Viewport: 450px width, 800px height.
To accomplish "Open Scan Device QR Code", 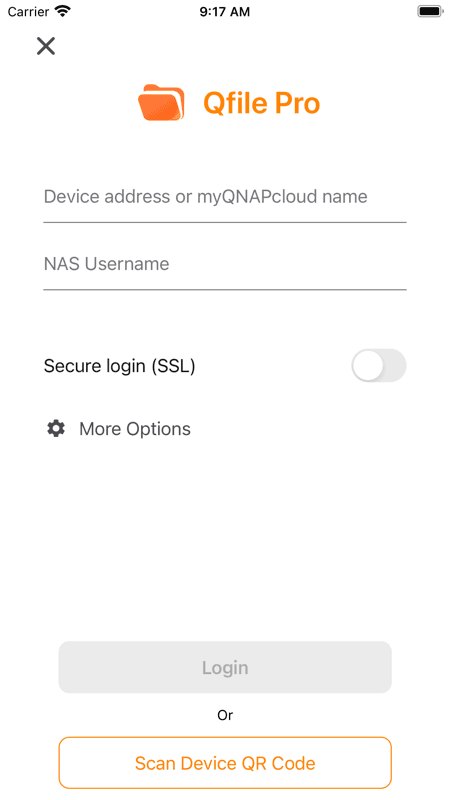I will pyautogui.click(x=225, y=763).
